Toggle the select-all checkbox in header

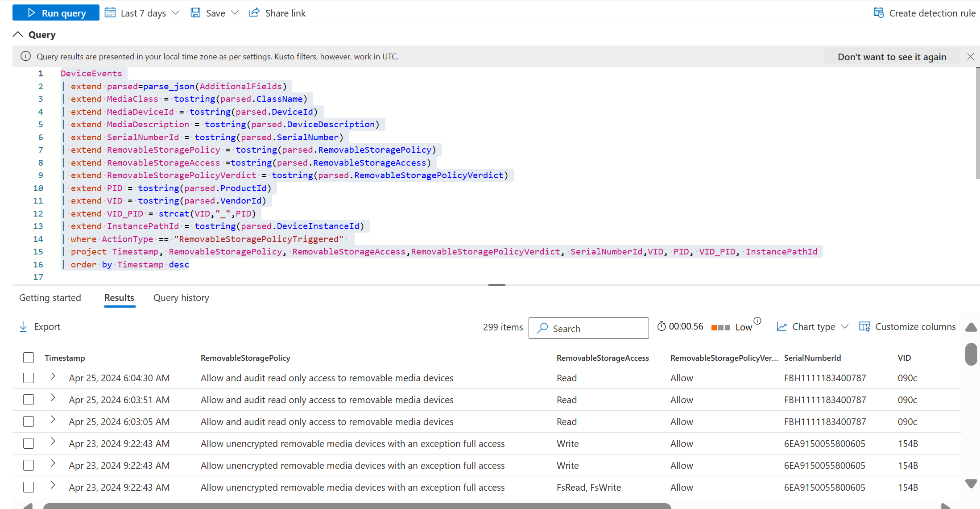[28, 357]
